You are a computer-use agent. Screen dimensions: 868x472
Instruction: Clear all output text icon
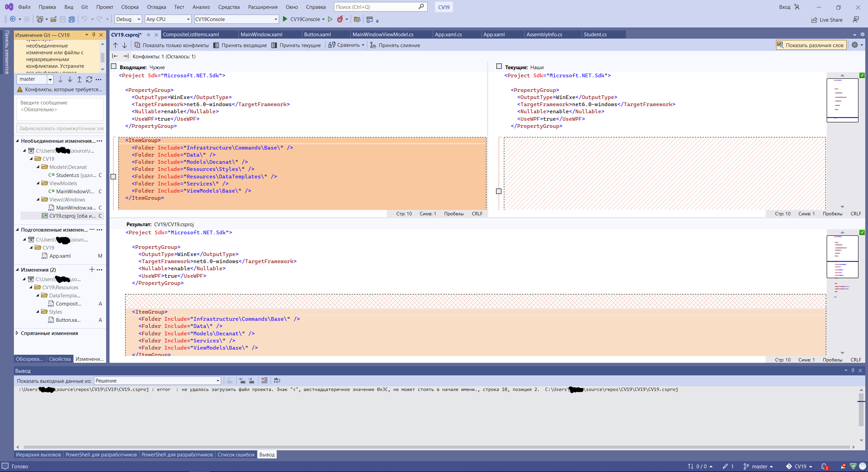tap(264, 380)
